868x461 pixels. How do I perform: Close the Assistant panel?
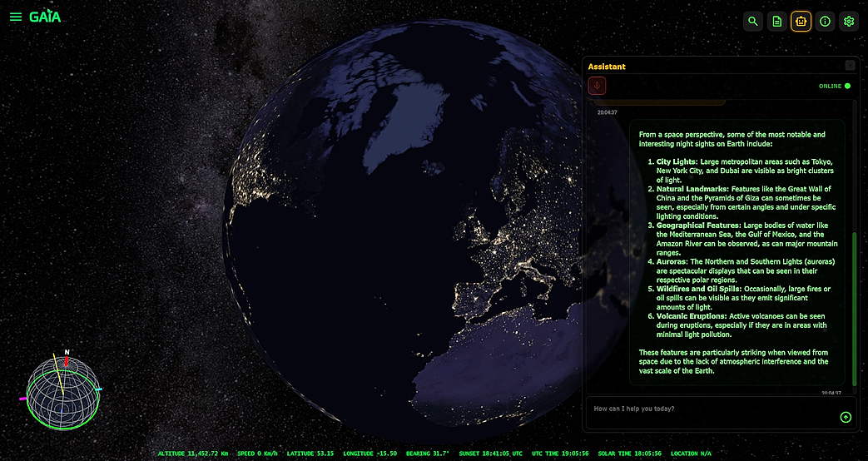point(850,65)
